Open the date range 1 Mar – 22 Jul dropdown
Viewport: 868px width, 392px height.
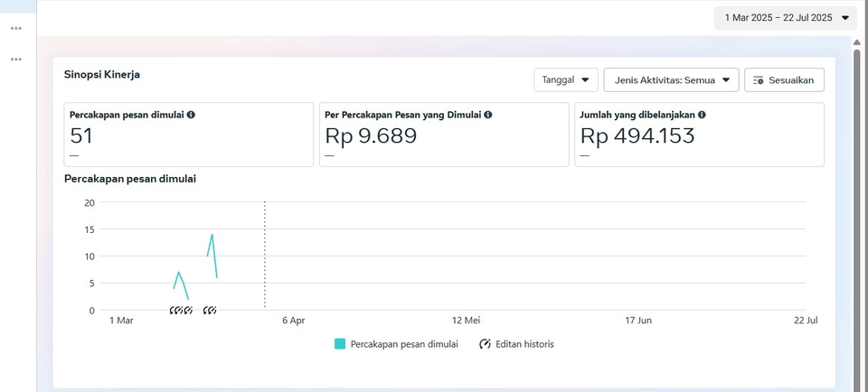pos(785,17)
